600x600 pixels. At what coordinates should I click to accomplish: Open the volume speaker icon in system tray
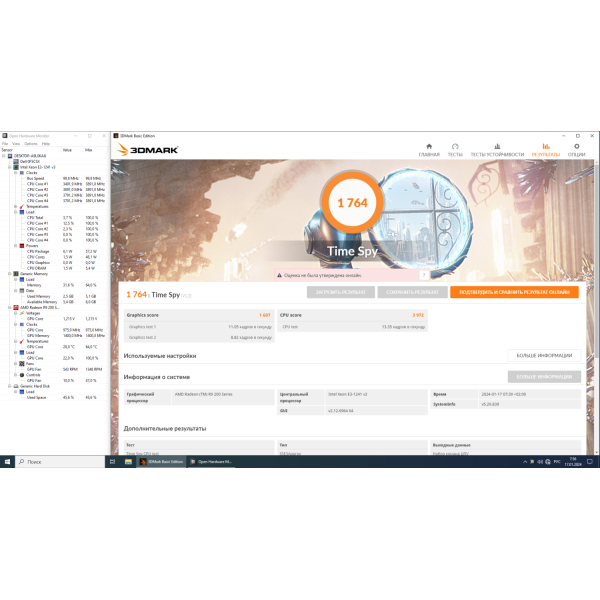coord(540,462)
